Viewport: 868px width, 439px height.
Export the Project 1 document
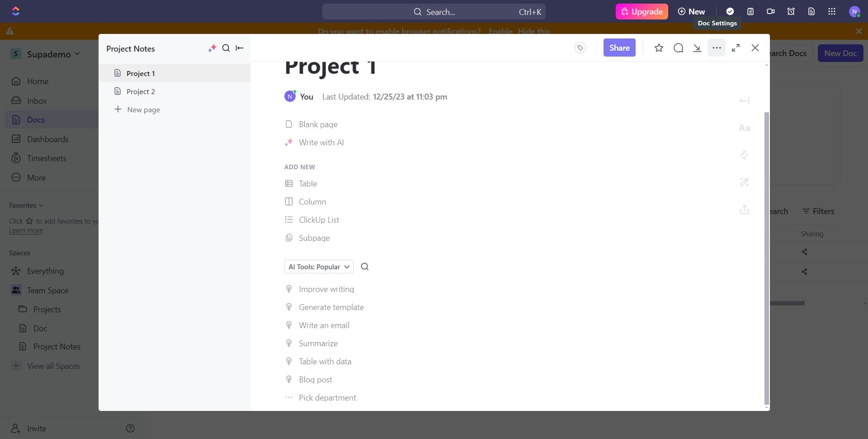697,48
